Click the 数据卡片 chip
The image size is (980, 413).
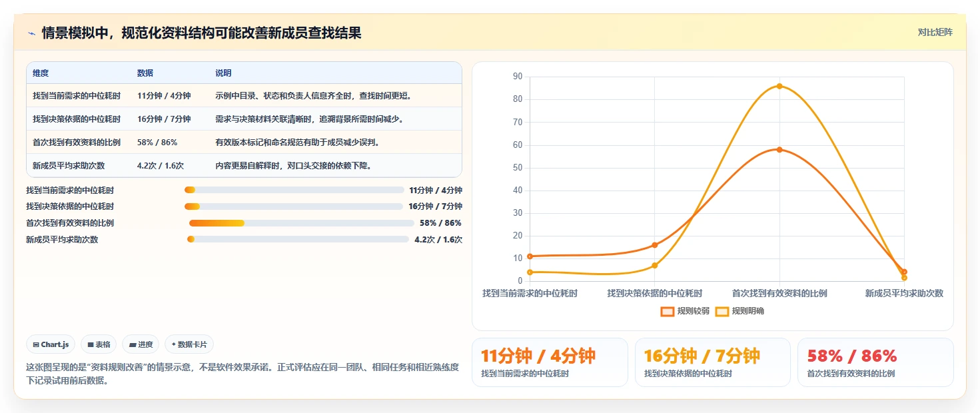pos(189,344)
